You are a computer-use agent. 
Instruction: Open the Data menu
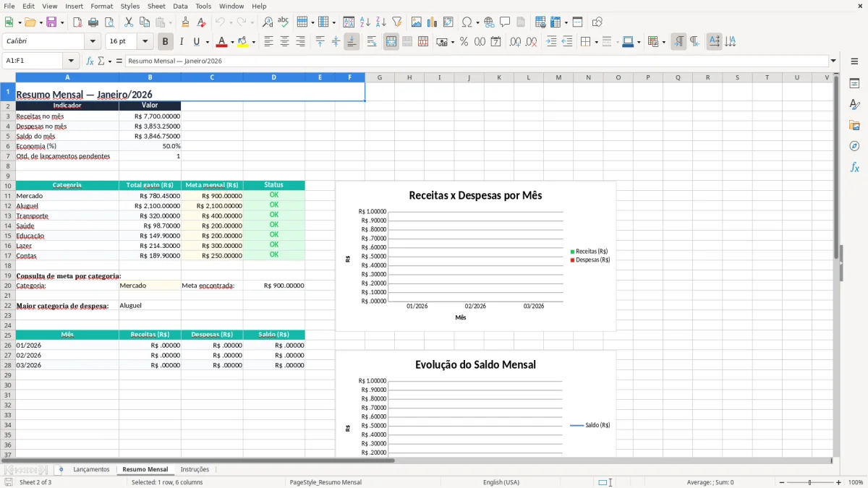[x=180, y=6]
